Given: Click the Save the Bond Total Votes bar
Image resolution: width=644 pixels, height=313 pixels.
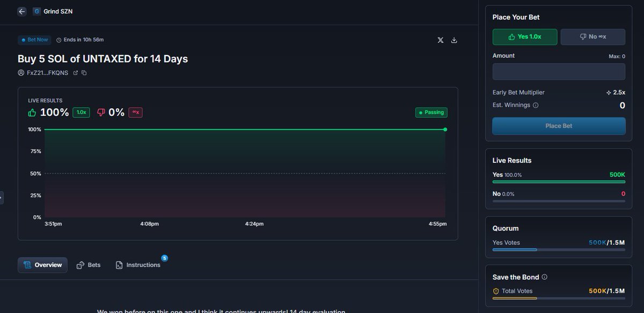Looking at the screenshot, I should coord(559,298).
